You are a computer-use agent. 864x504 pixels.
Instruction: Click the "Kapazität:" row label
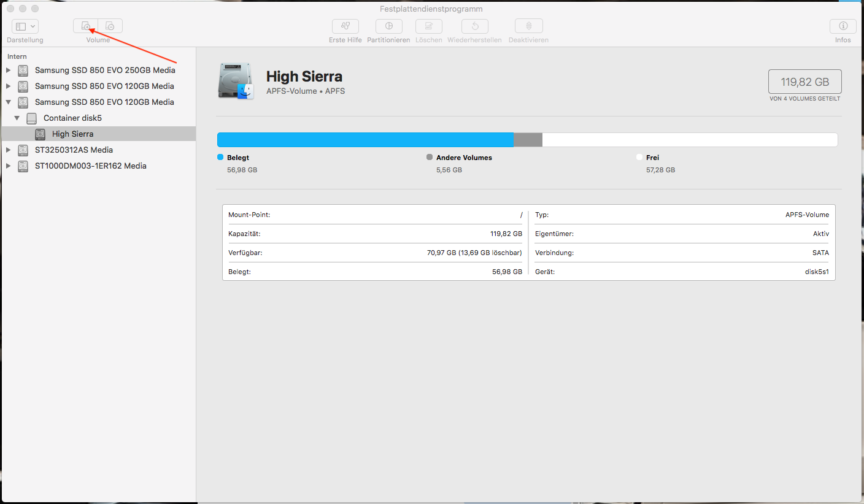[244, 234]
